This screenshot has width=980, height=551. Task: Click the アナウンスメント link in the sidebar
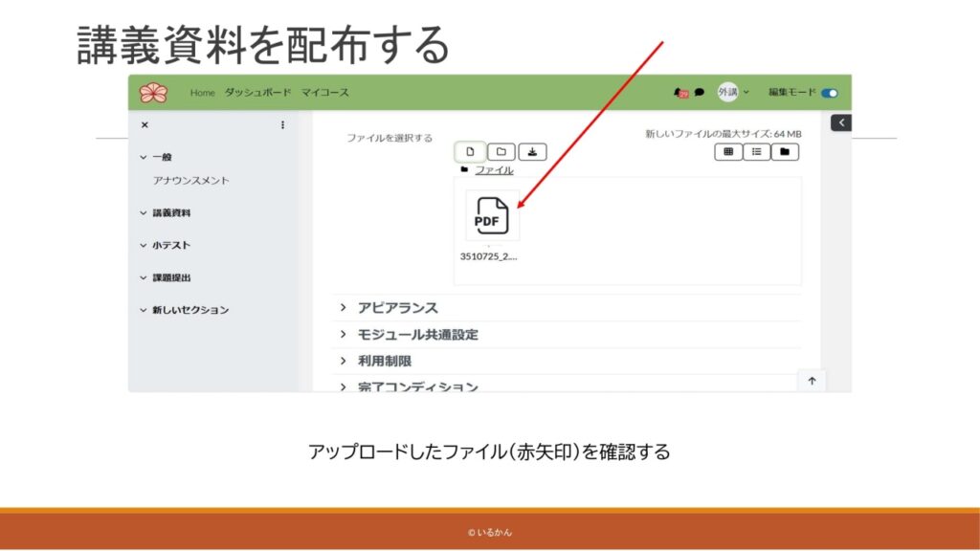191,180
